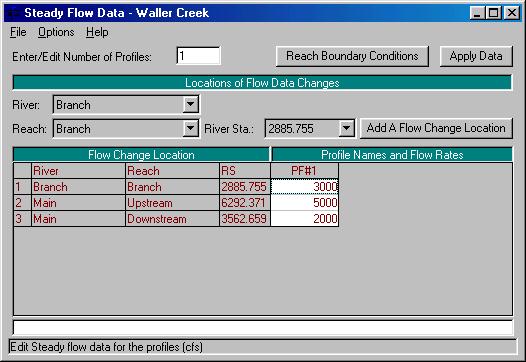Select row number 3 header
This screenshot has width=526, height=362.
(x=22, y=219)
